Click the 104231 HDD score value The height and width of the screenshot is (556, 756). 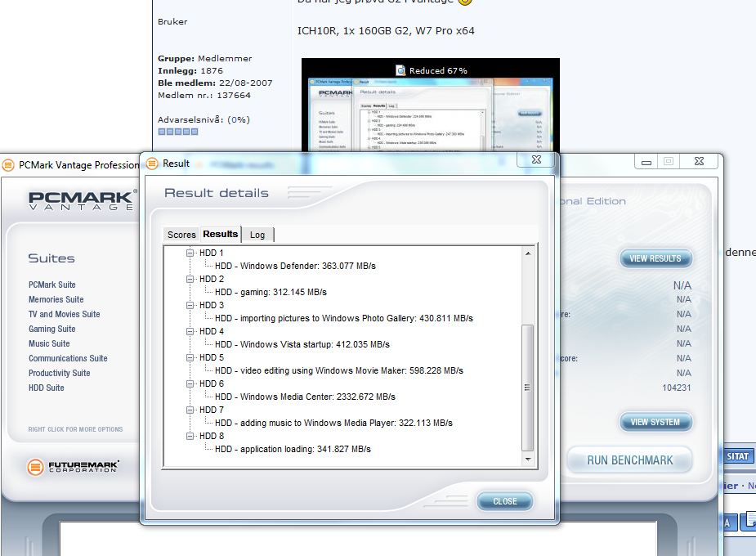point(677,388)
